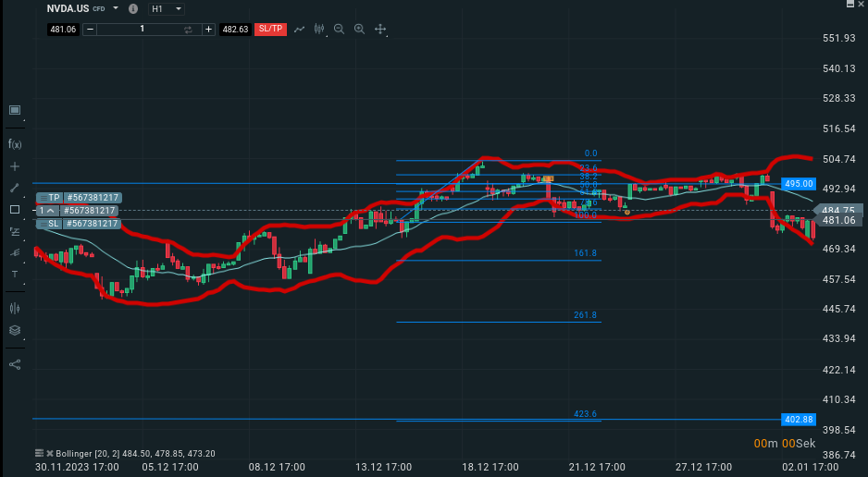Click the 261.8 Fibonacci level label
The height and width of the screenshot is (477, 868).
tap(585, 315)
